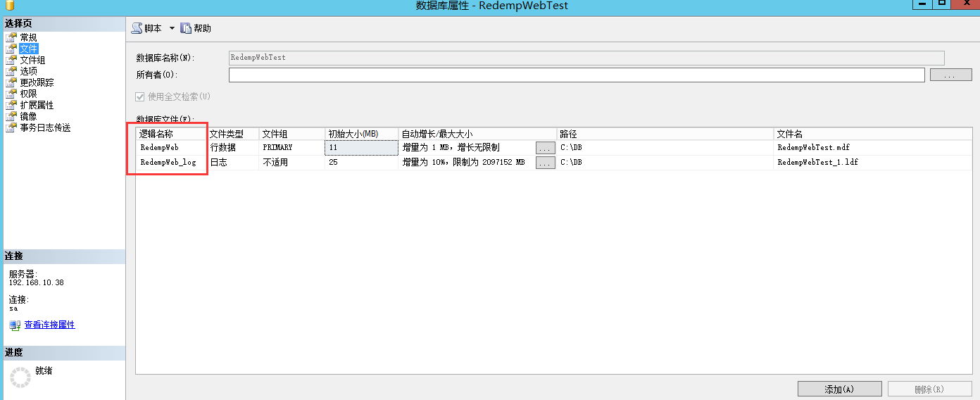This screenshot has width=980, height=400.
Task: Toggle the 使用全文检索 checkbox
Action: pyautogui.click(x=139, y=96)
